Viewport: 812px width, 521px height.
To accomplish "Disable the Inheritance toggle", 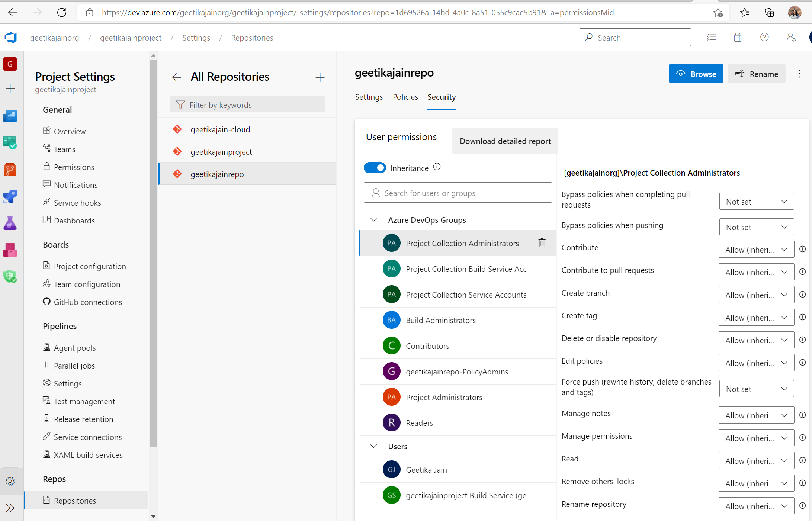I will (375, 168).
